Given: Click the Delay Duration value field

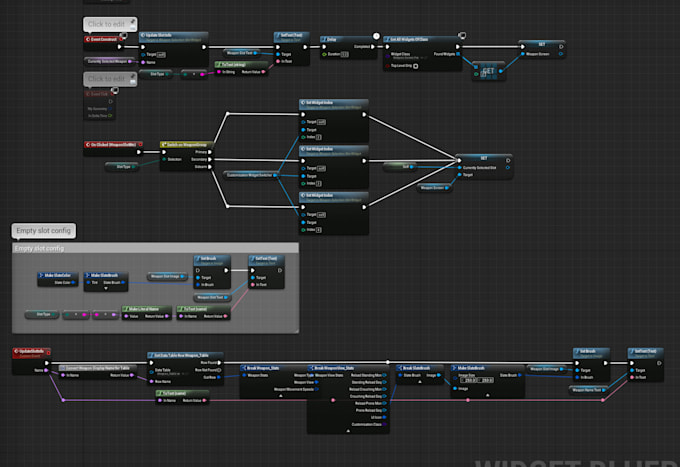Looking at the screenshot, I should coord(344,55).
